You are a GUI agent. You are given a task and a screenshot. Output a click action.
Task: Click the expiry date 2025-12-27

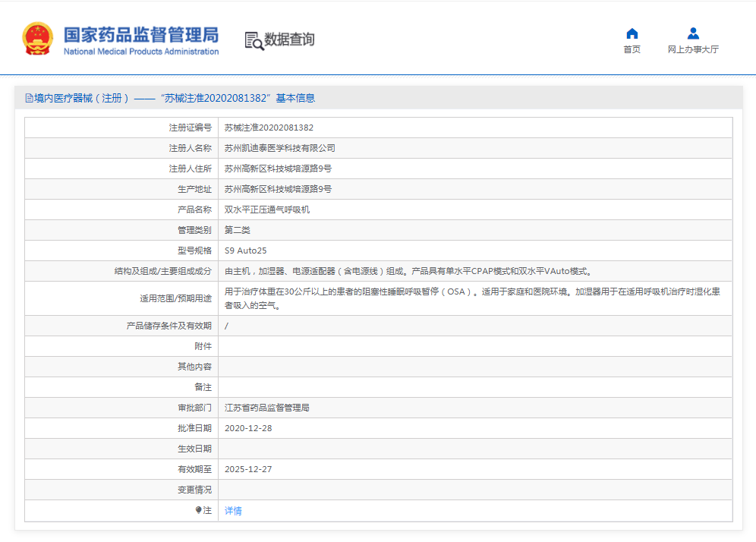tap(248, 469)
